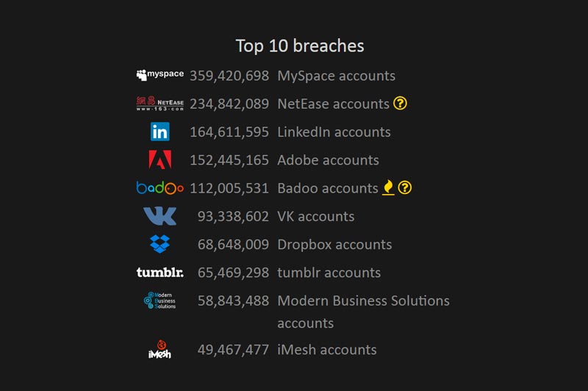The width and height of the screenshot is (588, 391).
Task: Click the NetEase 163.com logo
Action: 160,104
